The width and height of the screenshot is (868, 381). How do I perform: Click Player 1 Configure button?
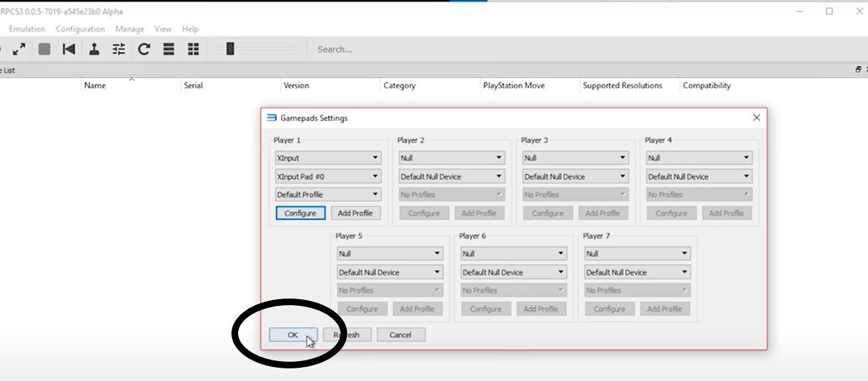[301, 213]
